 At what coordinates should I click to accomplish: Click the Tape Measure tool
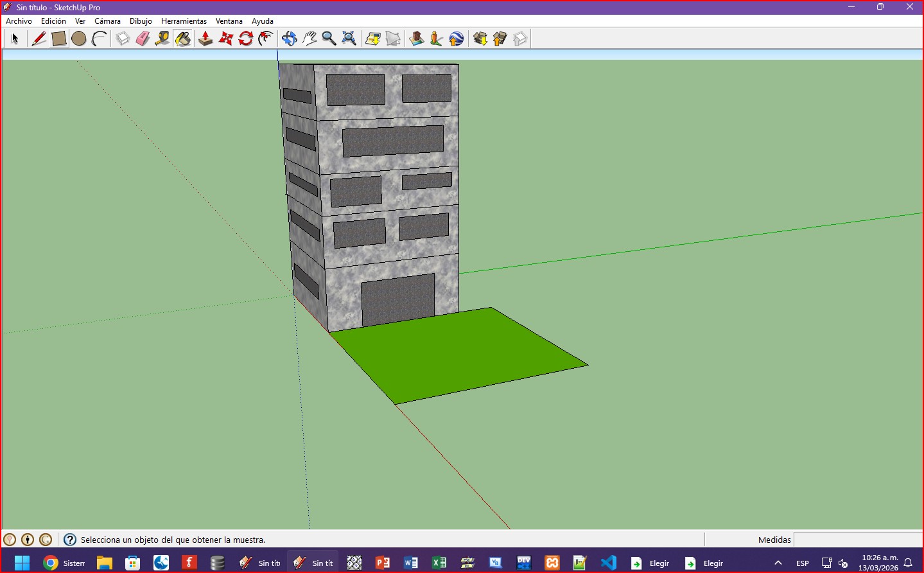(x=162, y=39)
